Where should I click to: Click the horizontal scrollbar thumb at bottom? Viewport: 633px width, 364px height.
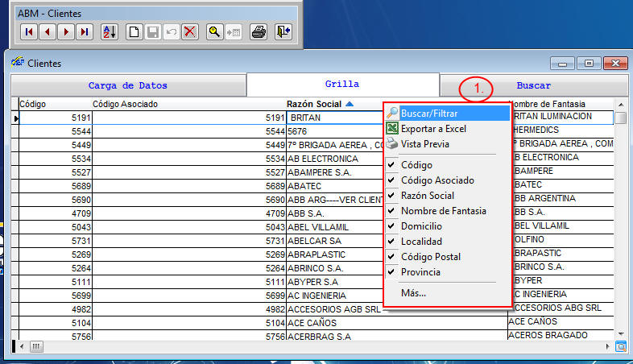click(x=36, y=346)
